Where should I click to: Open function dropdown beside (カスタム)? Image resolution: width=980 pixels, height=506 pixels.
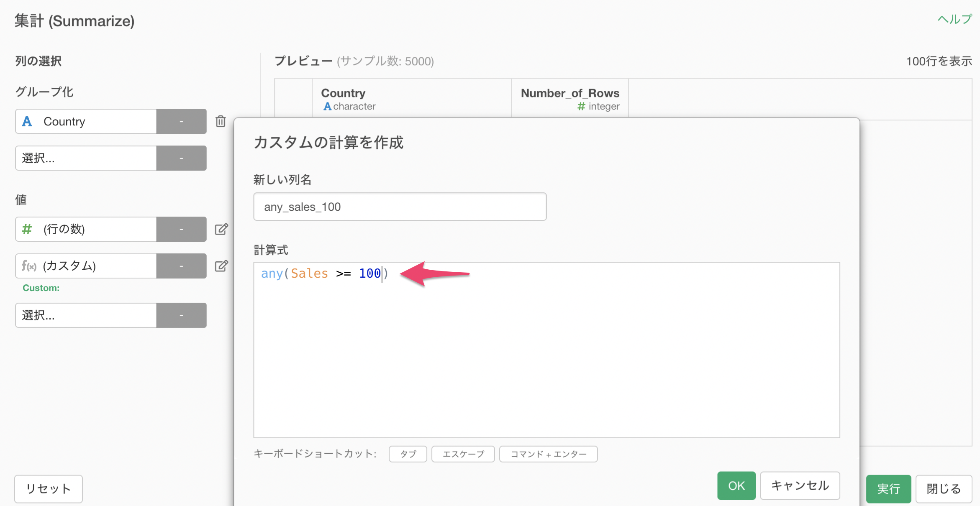181,266
